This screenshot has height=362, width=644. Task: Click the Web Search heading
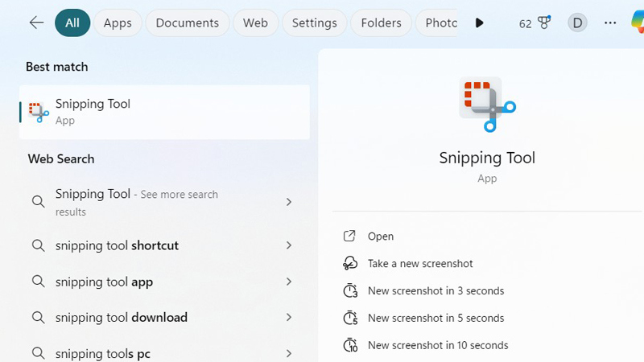(61, 158)
